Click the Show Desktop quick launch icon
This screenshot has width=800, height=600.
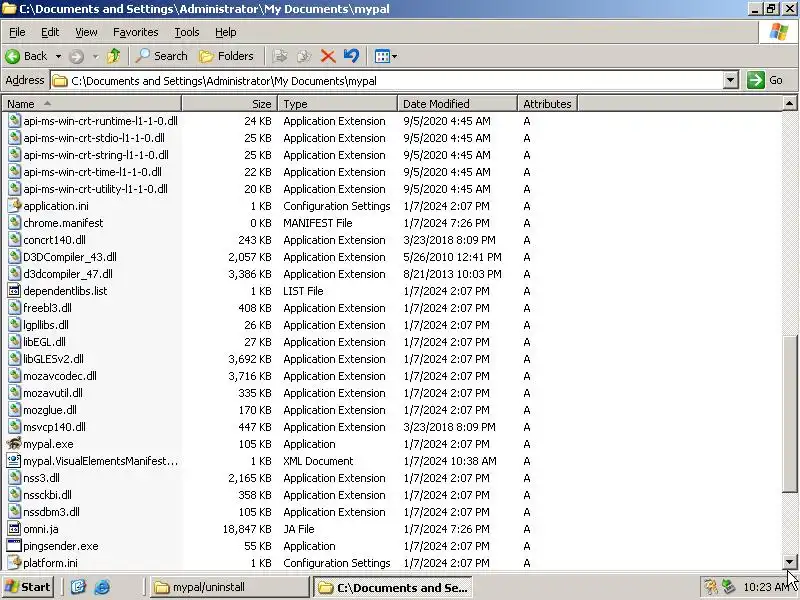[78, 587]
